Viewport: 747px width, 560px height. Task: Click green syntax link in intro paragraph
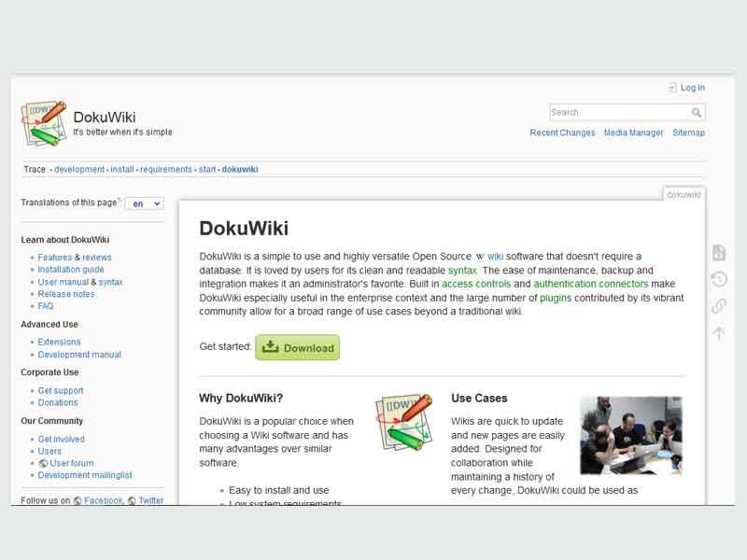[462, 271]
